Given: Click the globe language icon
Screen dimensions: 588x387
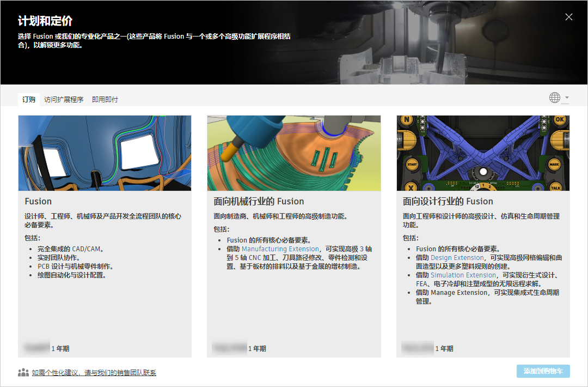Looking at the screenshot, I should [555, 98].
